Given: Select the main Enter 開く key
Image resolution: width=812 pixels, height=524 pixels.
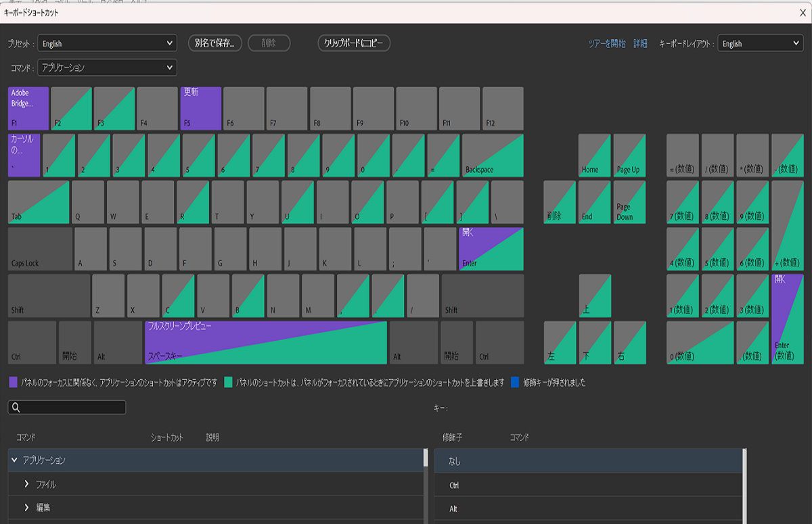Looking at the screenshot, I should [x=491, y=249].
